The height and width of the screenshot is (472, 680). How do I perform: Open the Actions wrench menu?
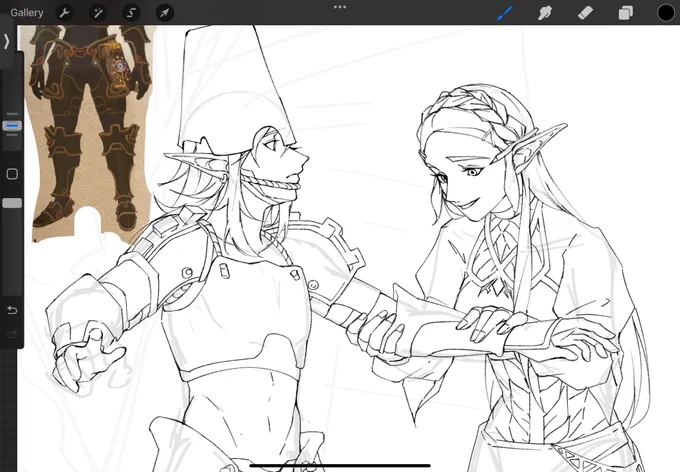64,13
